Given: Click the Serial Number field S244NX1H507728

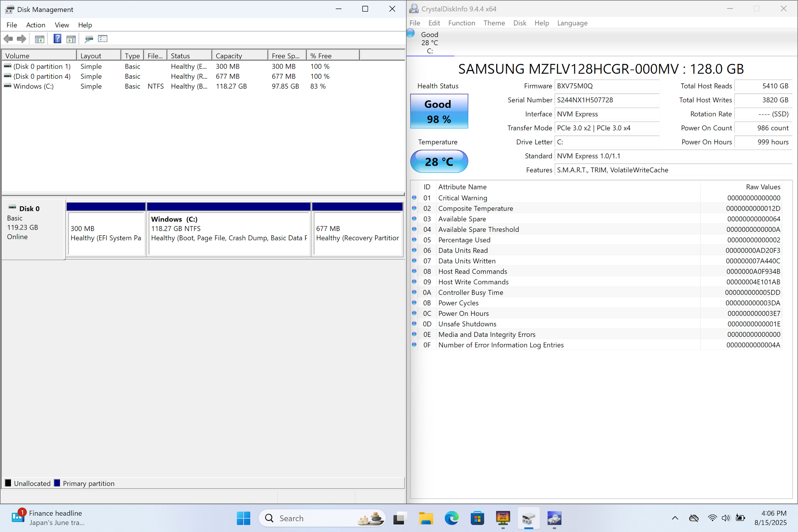Looking at the screenshot, I should click(607, 100).
